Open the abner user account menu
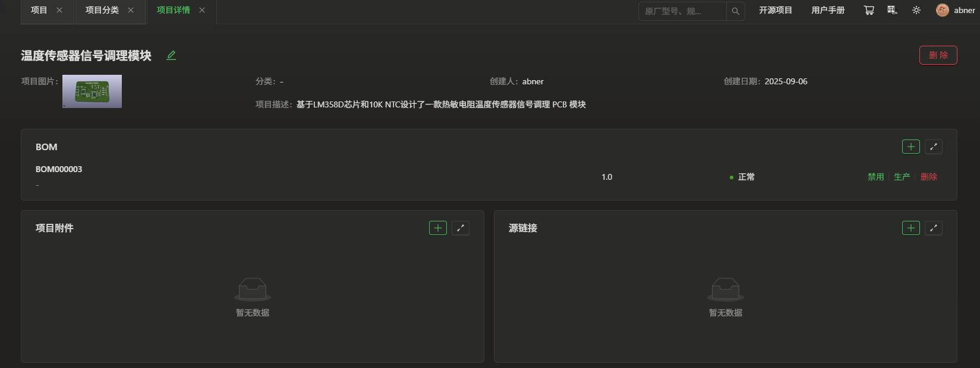Screen dimensions: 980x368 point(955,11)
